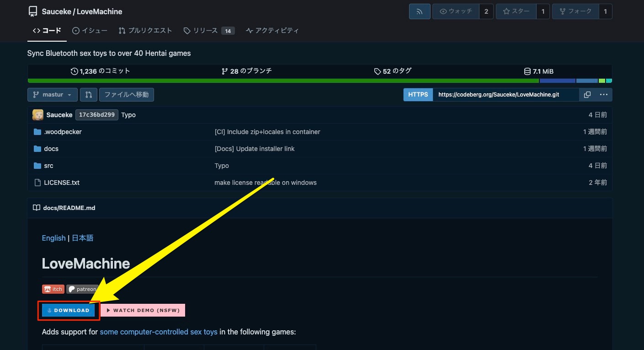The width and height of the screenshot is (644, 350).
Task: Fork (フォーク) this repository
Action: click(575, 11)
